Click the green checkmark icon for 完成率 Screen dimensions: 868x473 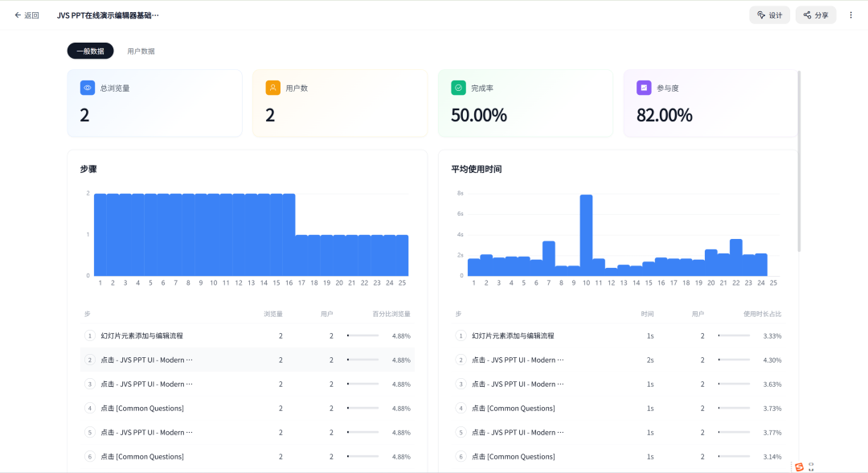click(x=458, y=88)
